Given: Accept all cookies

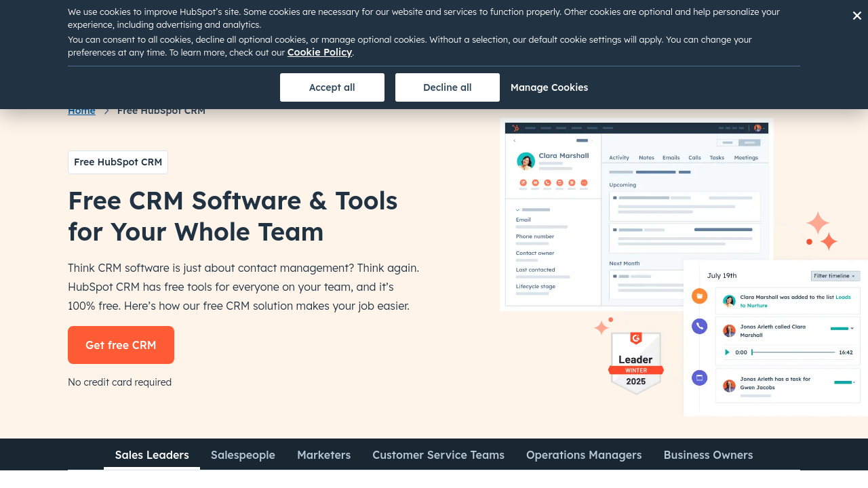Looking at the screenshot, I should coord(332,87).
